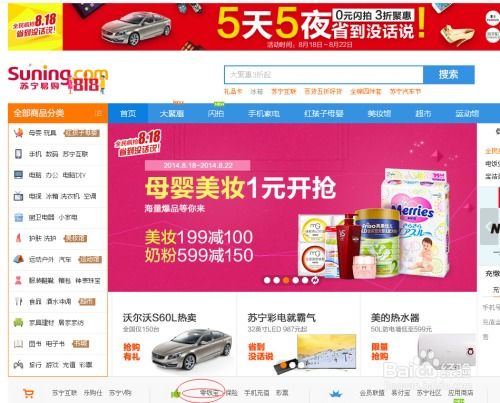The image size is (500, 403).
Task: Click the blue crown icon
Action: (336, 394)
